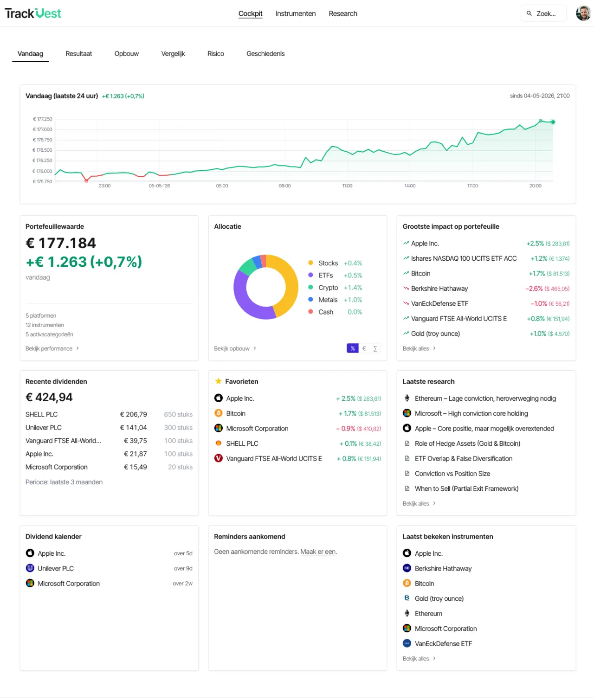Expand Bekijk opbouw chevron
Viewport: 594px width, 700px height.
[255, 348]
